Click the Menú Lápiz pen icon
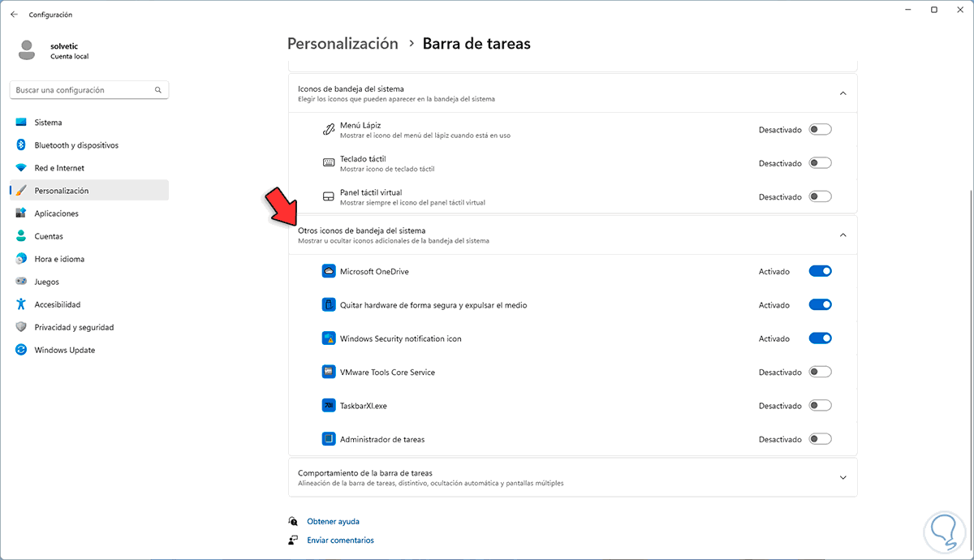The height and width of the screenshot is (560, 974). coord(329,130)
